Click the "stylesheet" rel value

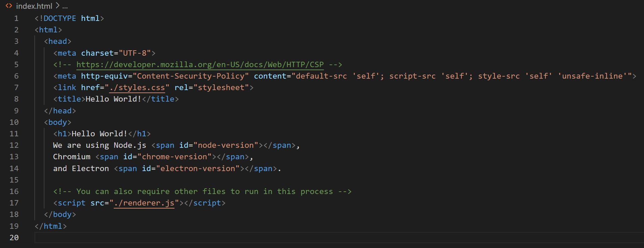(221, 88)
